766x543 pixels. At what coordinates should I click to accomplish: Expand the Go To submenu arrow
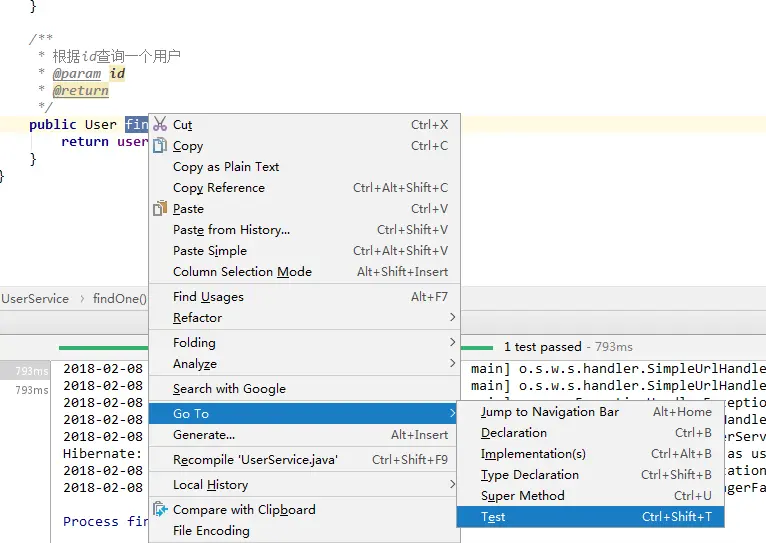click(452, 414)
